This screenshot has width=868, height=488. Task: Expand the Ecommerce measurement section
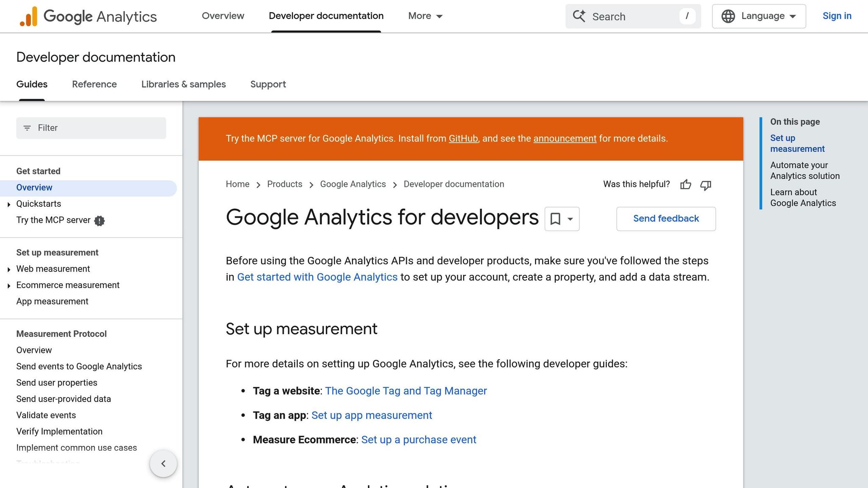pos(9,286)
